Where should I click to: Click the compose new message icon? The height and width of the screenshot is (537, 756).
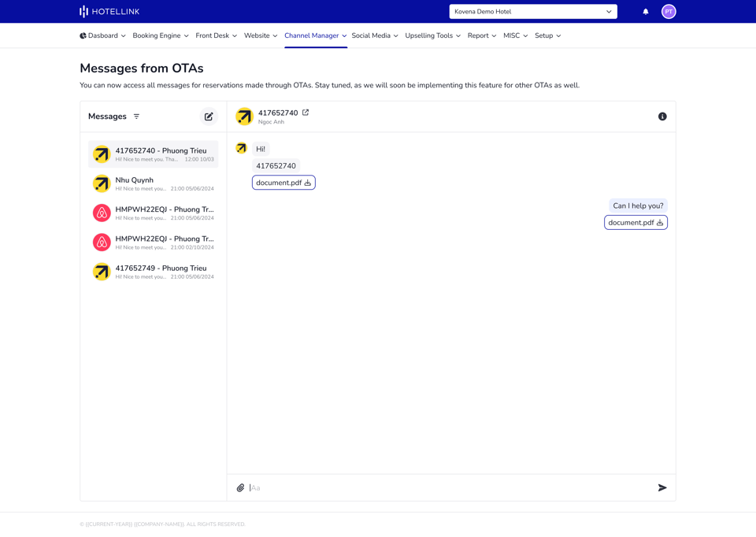click(209, 117)
